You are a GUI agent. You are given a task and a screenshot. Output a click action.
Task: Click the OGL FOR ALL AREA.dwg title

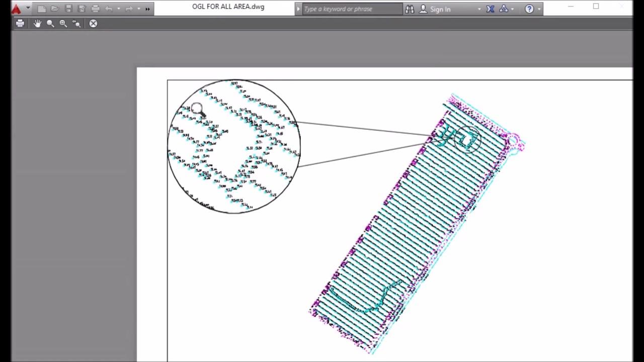click(x=228, y=7)
